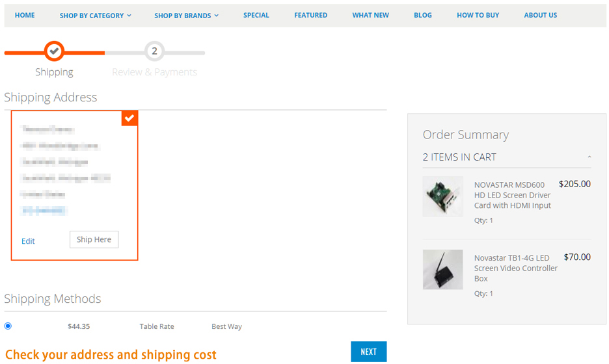The height and width of the screenshot is (364, 609).
Task: Open Novastar TB1-4G controller box thumbnail
Action: (x=443, y=269)
